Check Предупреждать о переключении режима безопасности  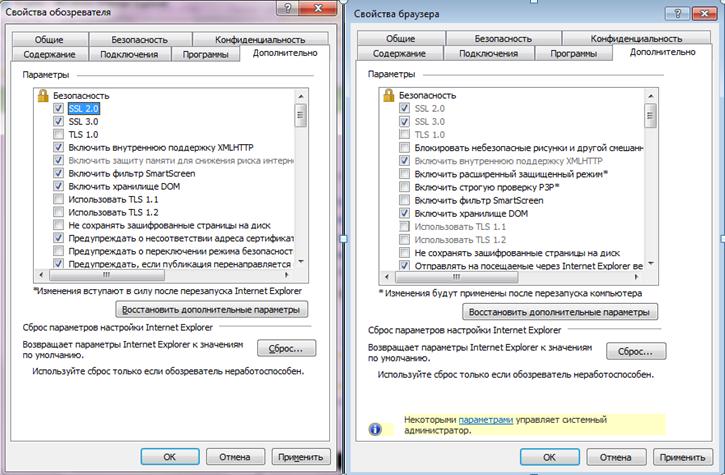click(58, 251)
